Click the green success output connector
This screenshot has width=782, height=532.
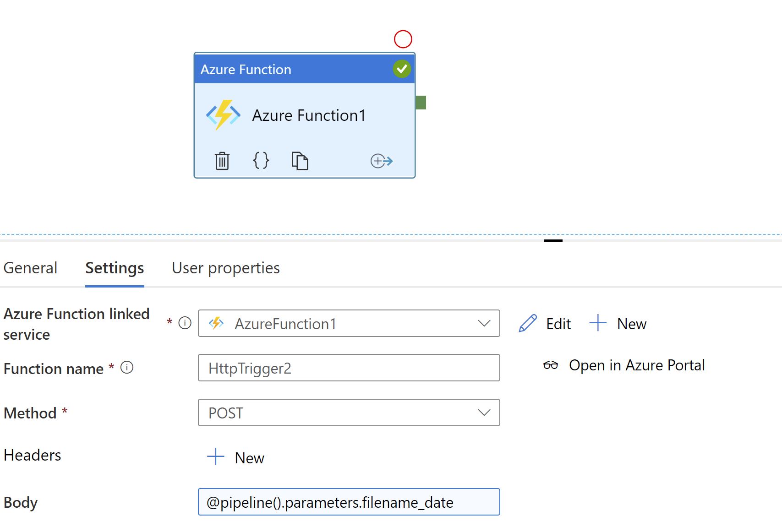coord(421,103)
